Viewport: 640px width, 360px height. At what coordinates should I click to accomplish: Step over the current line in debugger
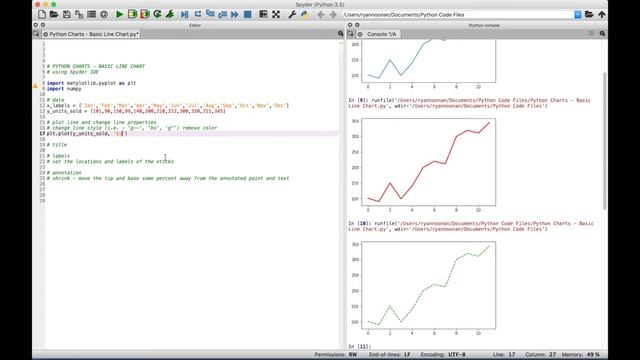(x=198, y=15)
